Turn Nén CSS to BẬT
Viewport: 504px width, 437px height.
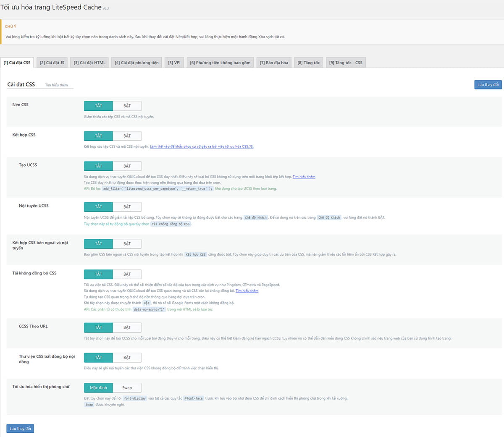127,106
